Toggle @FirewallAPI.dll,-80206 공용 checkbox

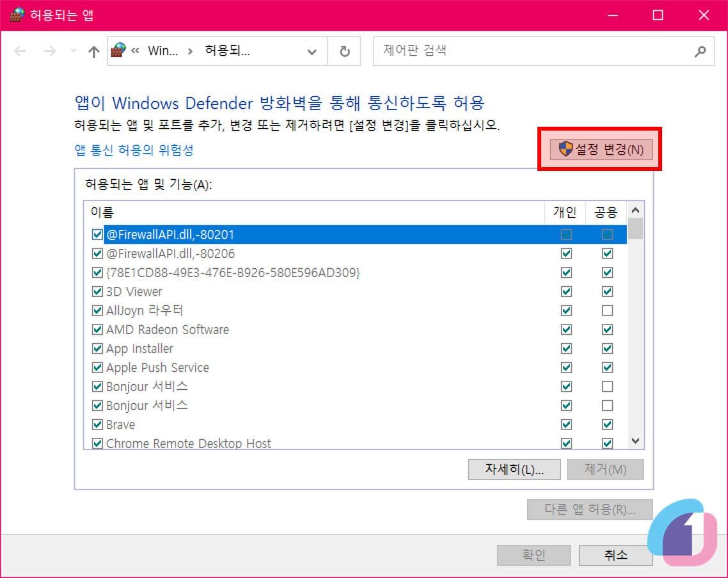(x=607, y=253)
